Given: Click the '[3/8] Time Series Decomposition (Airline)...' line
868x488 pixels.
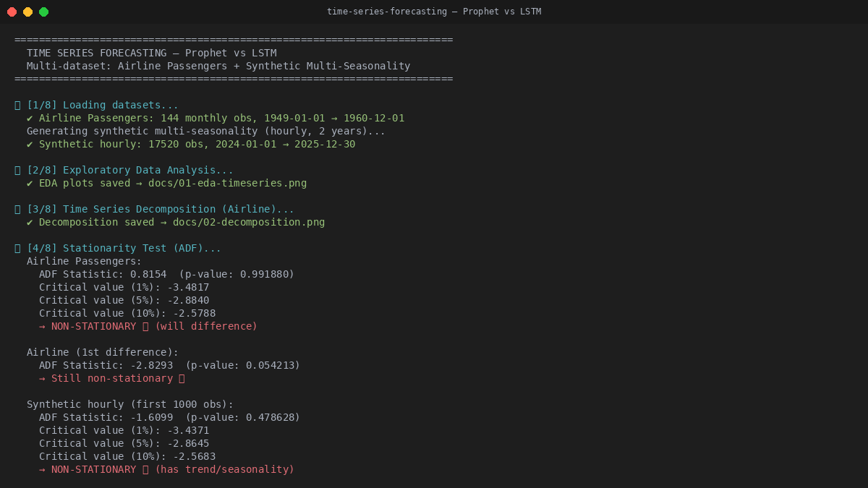Looking at the screenshot, I should [154, 209].
